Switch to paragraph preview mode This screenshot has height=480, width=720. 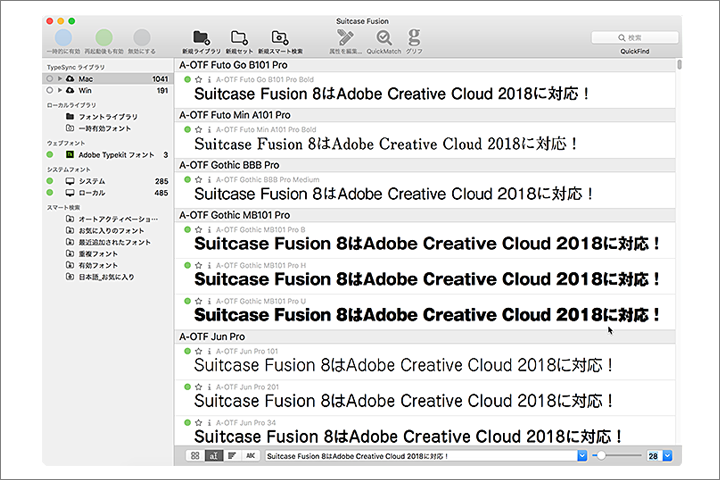(x=232, y=456)
